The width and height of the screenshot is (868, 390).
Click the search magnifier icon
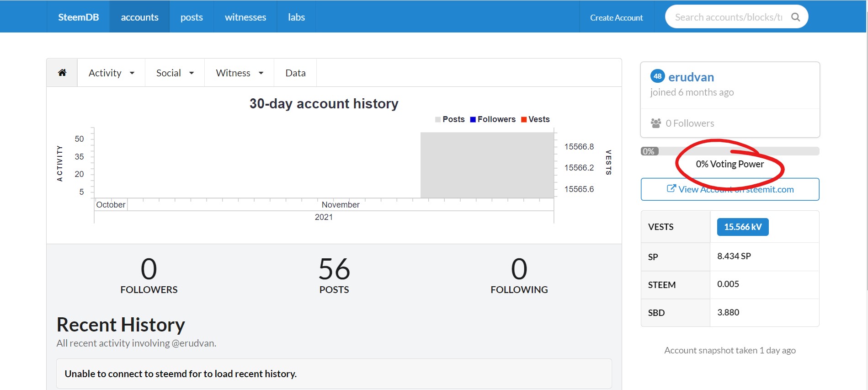tap(795, 17)
